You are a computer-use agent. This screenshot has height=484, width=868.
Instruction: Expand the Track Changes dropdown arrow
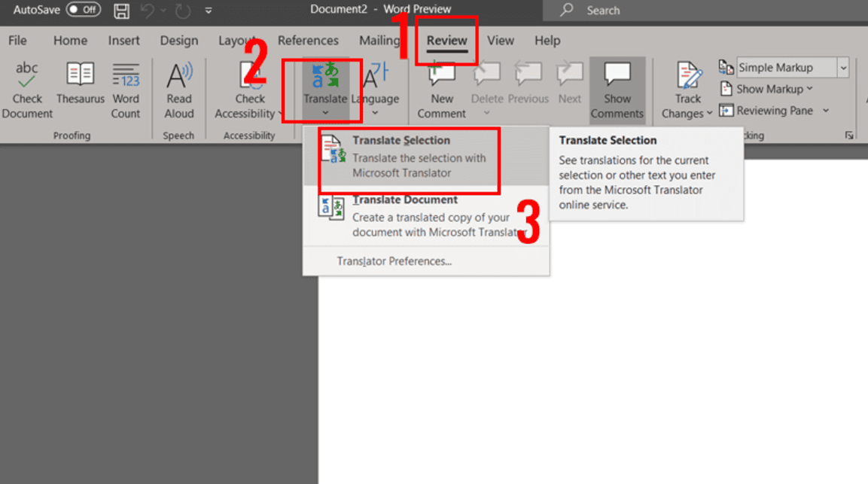click(x=709, y=114)
